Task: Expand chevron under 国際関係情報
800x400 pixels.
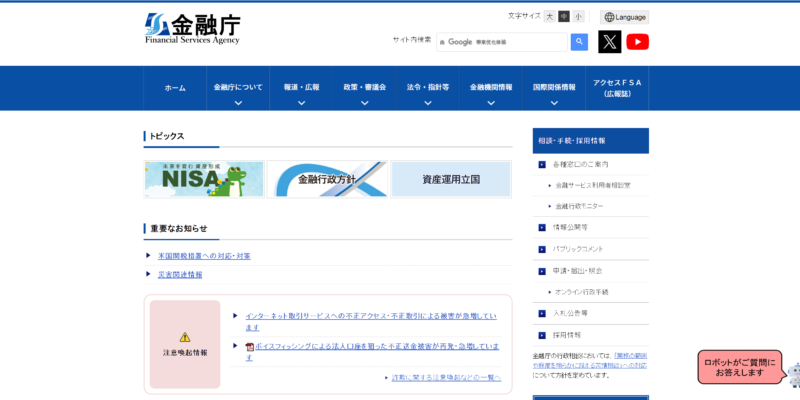Action: tap(555, 103)
